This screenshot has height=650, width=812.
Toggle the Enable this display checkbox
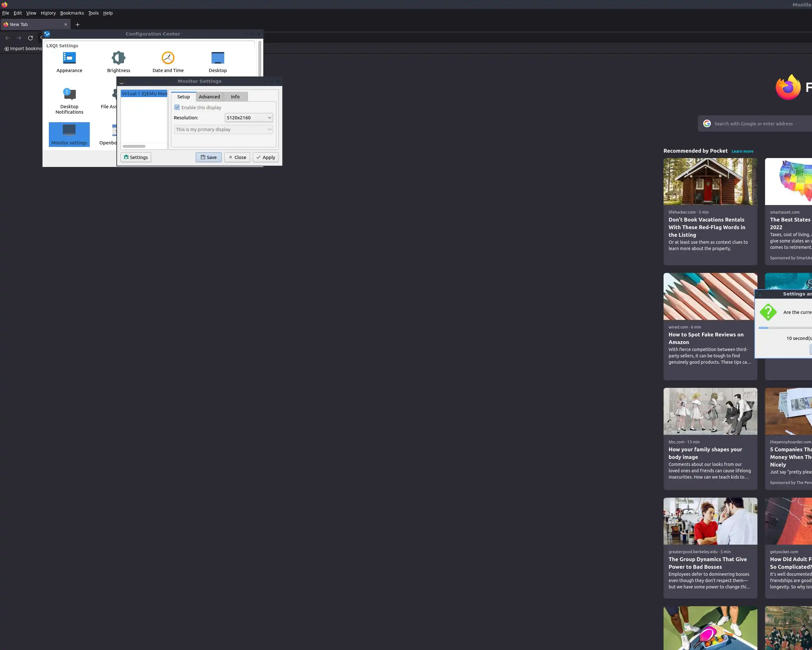(x=177, y=107)
